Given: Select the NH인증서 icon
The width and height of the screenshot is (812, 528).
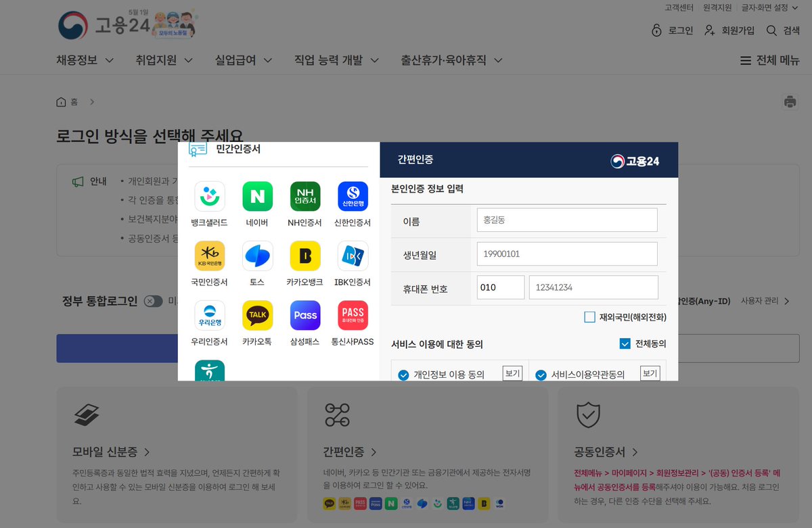Looking at the screenshot, I should (305, 196).
